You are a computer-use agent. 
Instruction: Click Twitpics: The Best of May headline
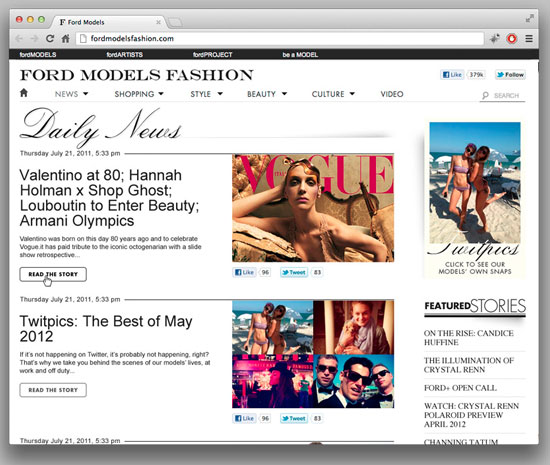106,329
